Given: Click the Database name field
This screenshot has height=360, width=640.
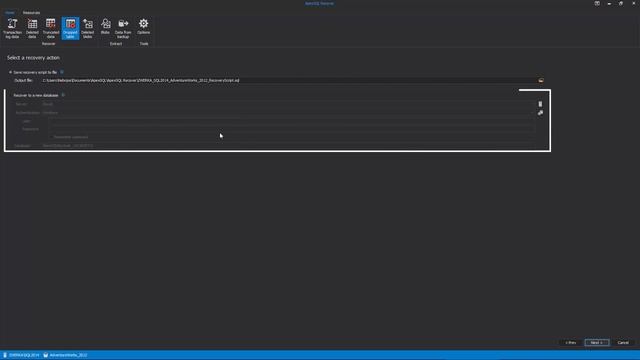Looking at the screenshot, I should click(288, 146).
